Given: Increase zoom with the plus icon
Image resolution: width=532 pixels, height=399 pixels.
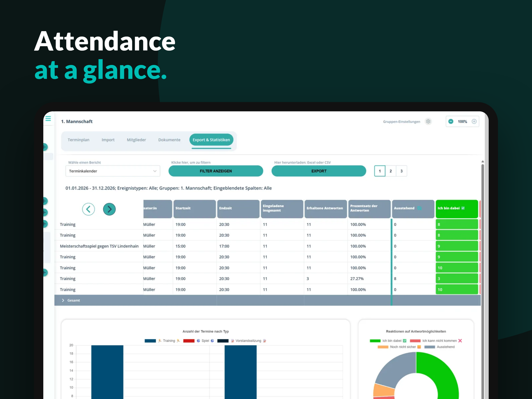Looking at the screenshot, I should (x=474, y=121).
